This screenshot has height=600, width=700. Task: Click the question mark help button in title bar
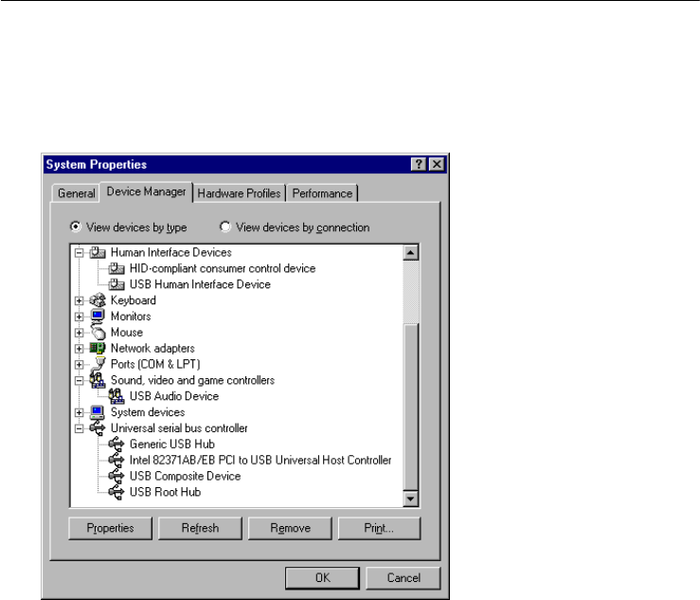coord(419,164)
